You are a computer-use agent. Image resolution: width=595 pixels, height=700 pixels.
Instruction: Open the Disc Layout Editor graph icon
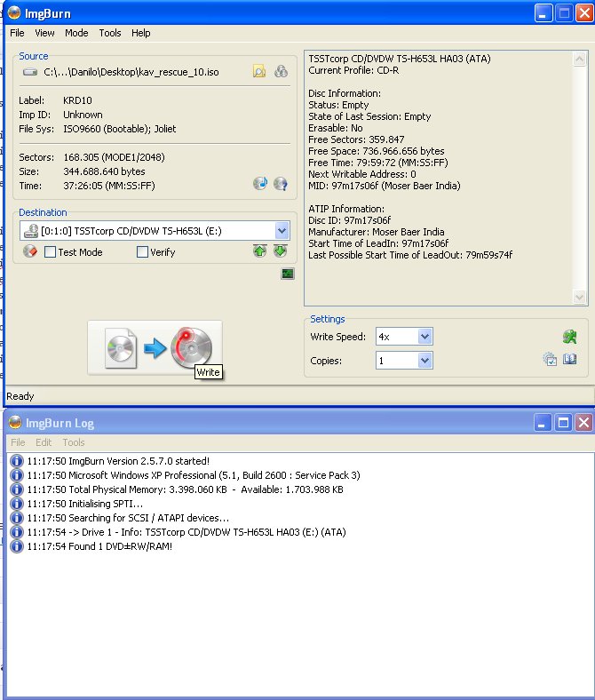288,274
